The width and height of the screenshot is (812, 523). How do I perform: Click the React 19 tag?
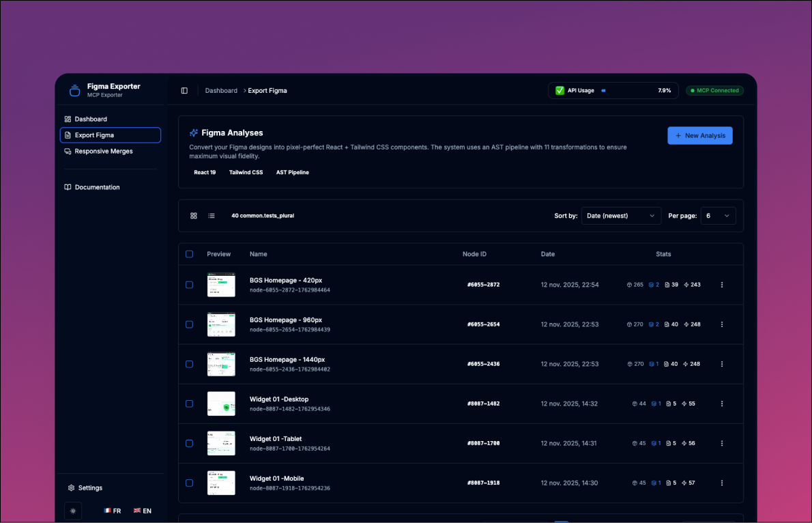click(205, 173)
